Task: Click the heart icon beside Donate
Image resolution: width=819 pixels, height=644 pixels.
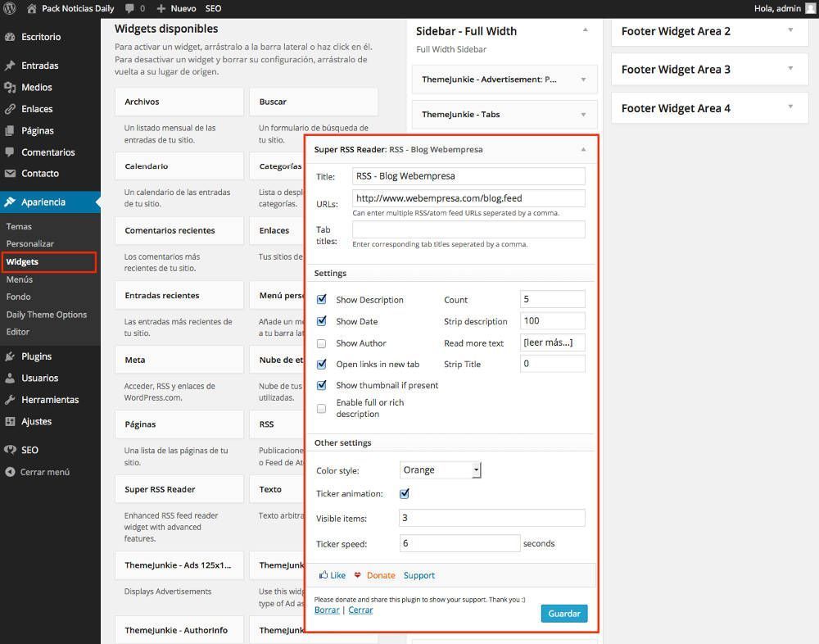Action: 357,575
